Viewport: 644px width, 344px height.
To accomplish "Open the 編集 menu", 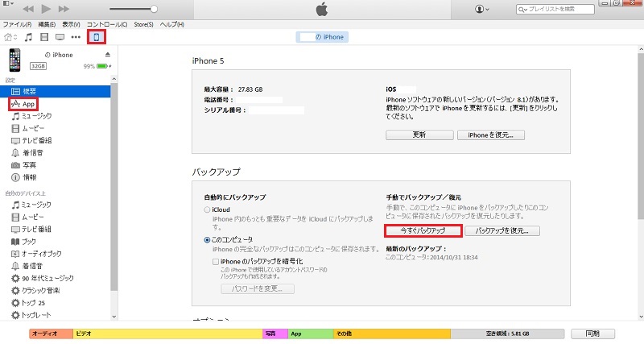I will [x=47, y=24].
